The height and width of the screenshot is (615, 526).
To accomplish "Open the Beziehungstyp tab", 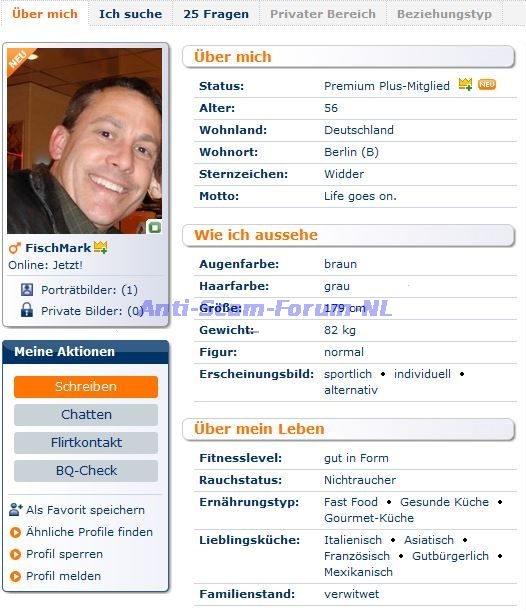I will [x=444, y=14].
